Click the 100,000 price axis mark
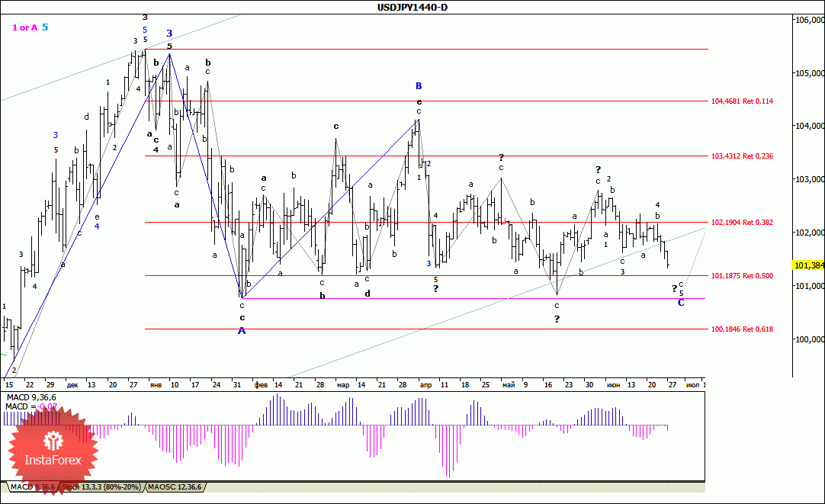The height and width of the screenshot is (504, 825). point(809,339)
